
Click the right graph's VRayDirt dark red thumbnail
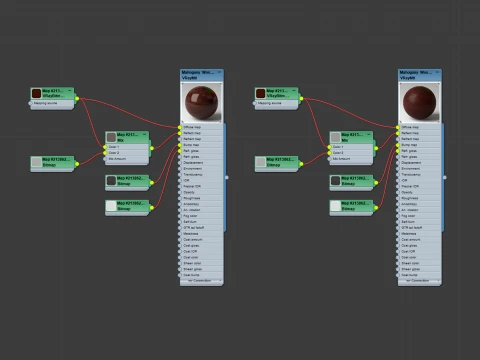[x=261, y=93]
